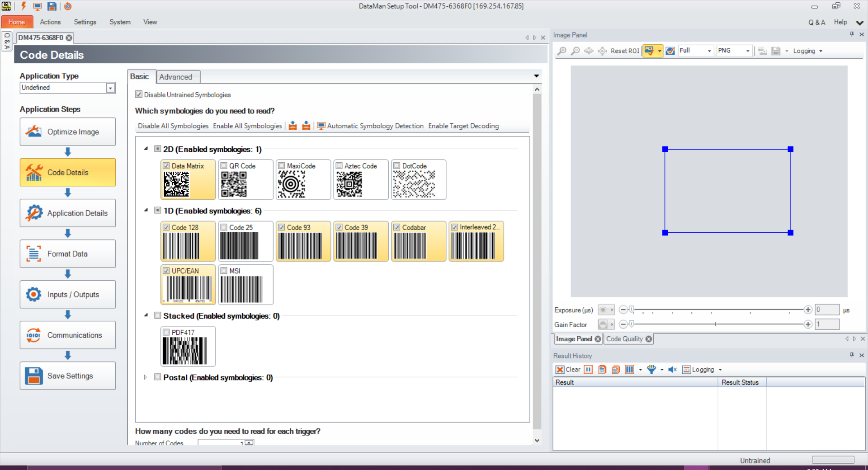868x470 pixels.
Task: Pause the Result History with the pause icon
Action: pos(588,370)
